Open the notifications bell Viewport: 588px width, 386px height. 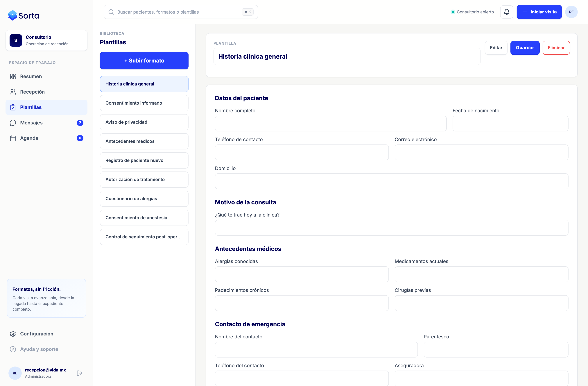coord(507,12)
